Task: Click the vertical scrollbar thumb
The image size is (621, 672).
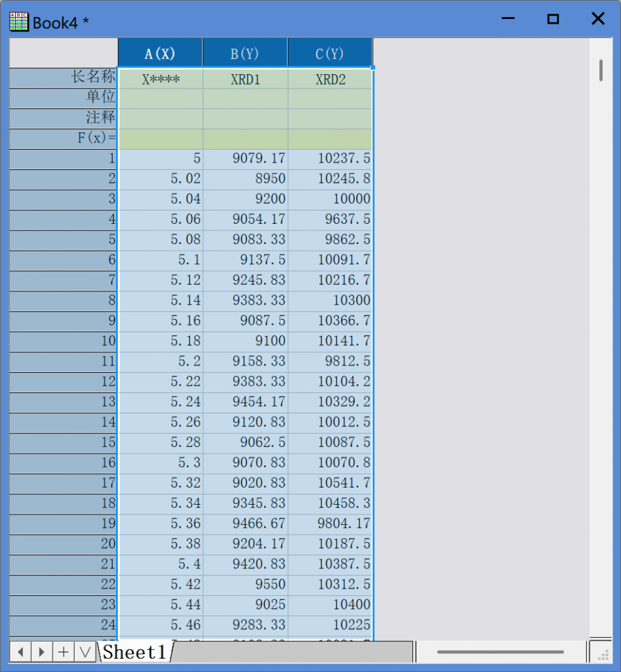Action: (x=601, y=70)
